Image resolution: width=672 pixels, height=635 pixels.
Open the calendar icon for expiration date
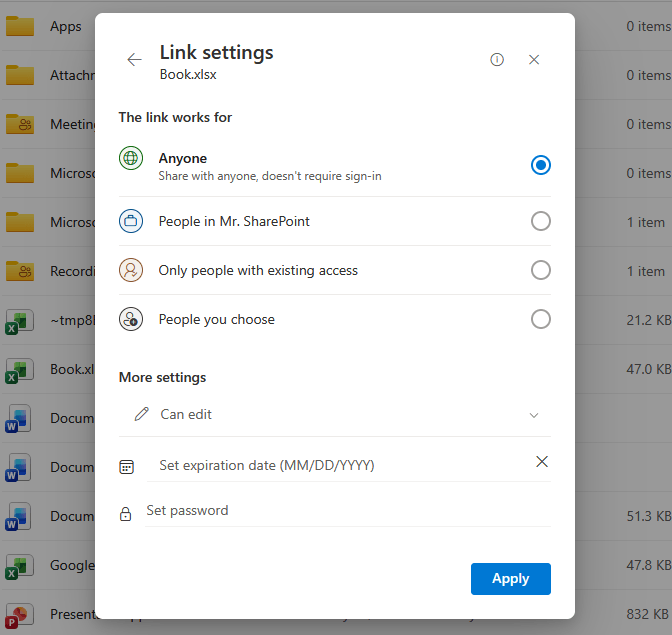[x=126, y=467]
